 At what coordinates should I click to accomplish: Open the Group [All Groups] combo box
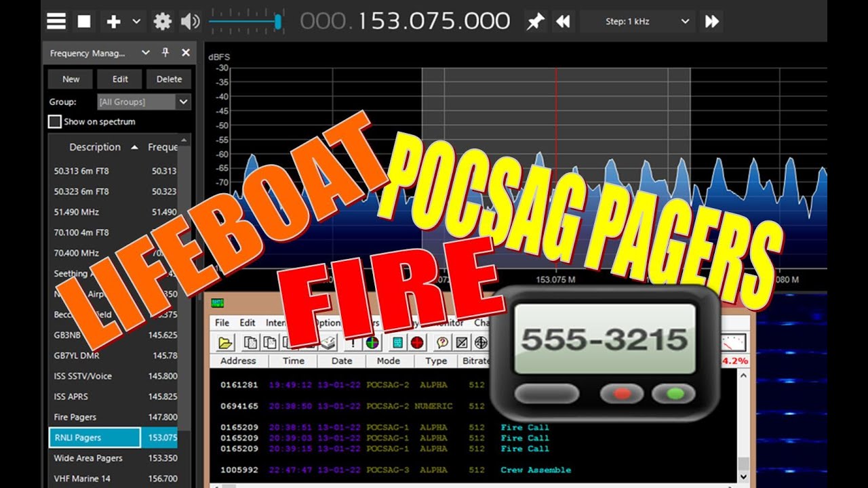tap(143, 102)
